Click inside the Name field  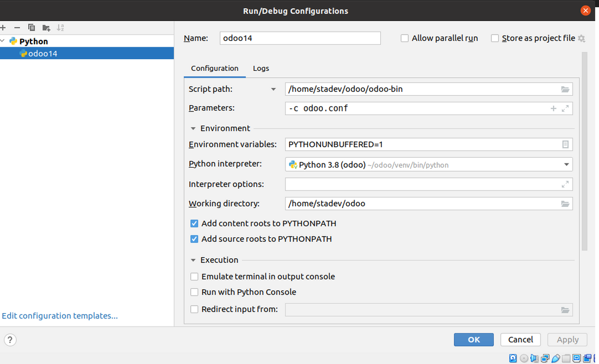(299, 38)
